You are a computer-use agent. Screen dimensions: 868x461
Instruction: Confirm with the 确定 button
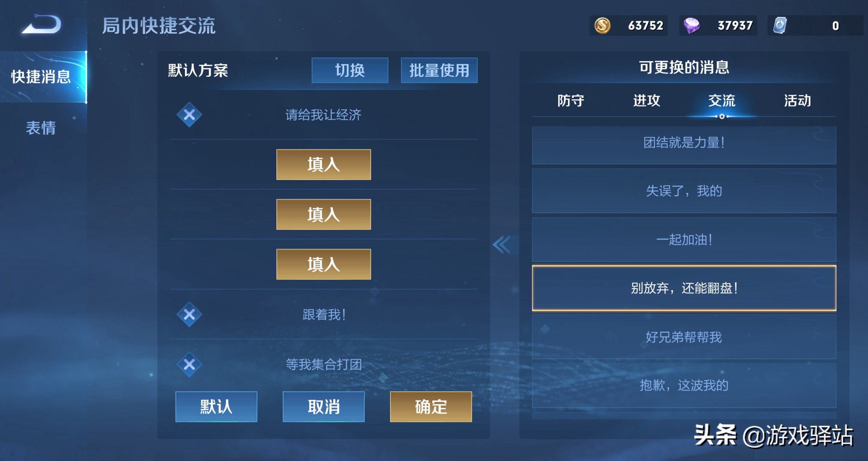[x=430, y=406]
